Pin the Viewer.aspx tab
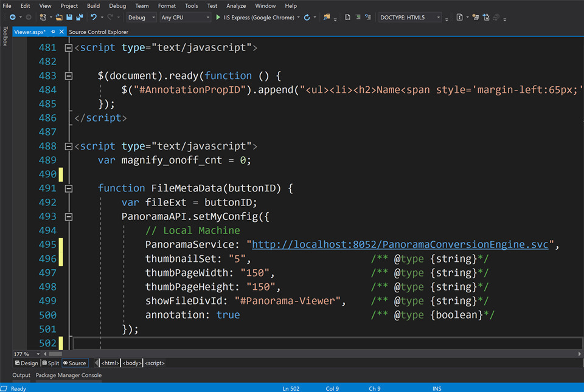The image size is (584, 392). pos(54,32)
